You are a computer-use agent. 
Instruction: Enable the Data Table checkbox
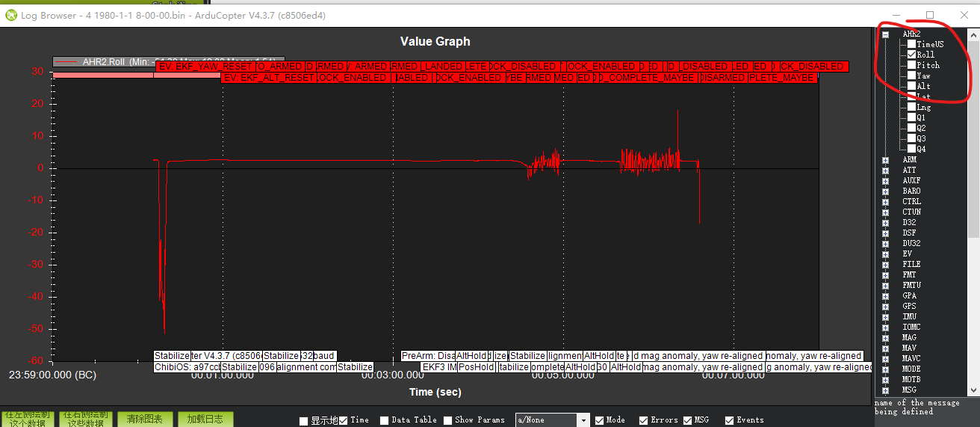coord(384,421)
